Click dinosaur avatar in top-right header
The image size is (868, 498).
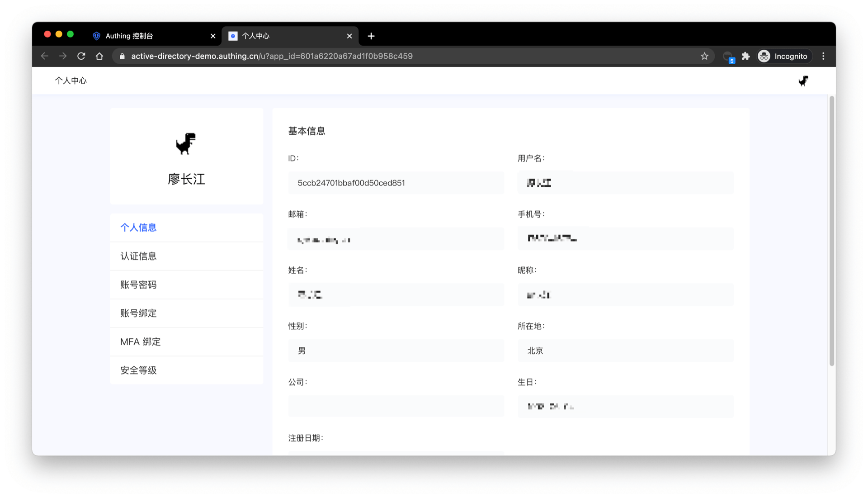[x=803, y=81]
